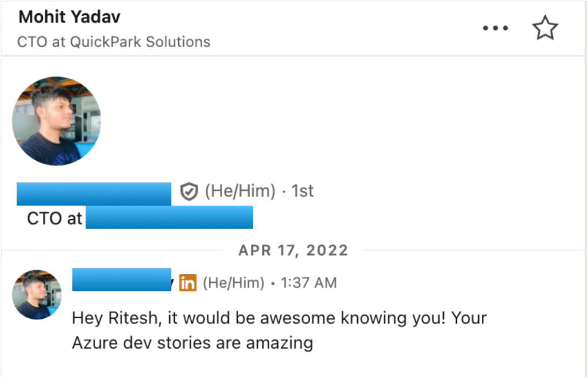Click the redacted sender name in message

click(x=122, y=280)
